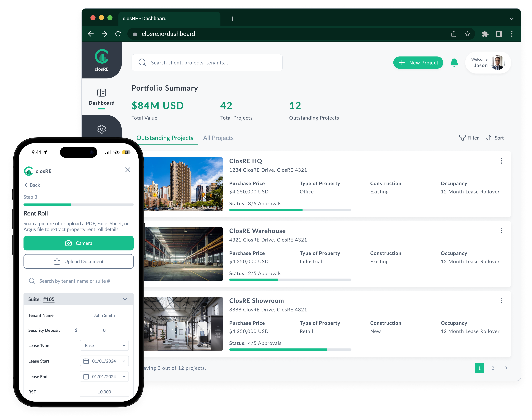532x420 pixels.
Task: Select the Outstanding Projects tab
Action: pos(165,138)
